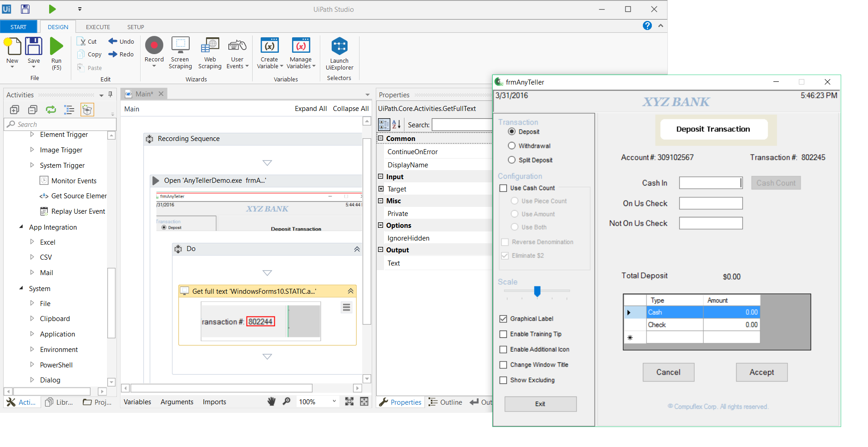The image size is (868, 447).
Task: Click the Collapse All link
Action: pos(350,109)
